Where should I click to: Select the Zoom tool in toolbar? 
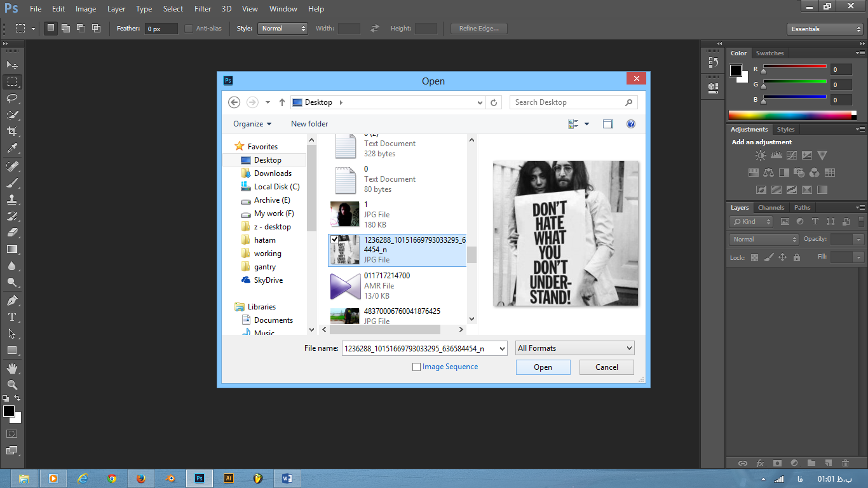point(12,385)
